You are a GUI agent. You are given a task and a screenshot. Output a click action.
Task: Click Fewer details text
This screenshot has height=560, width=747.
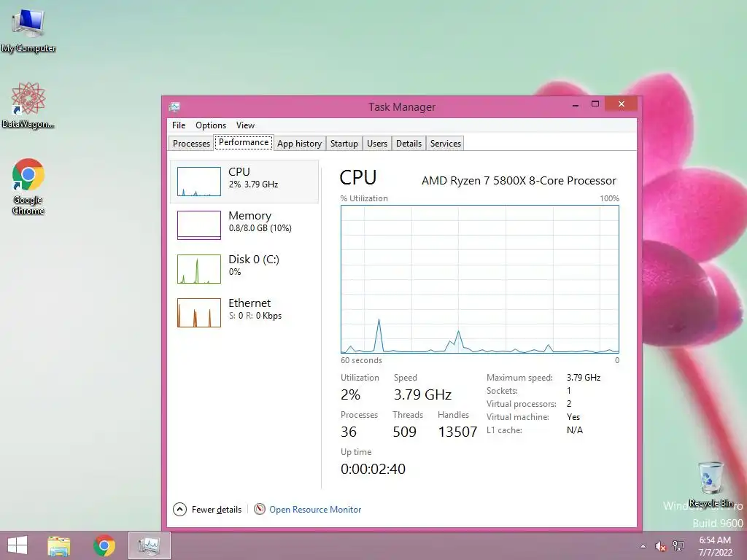point(216,510)
